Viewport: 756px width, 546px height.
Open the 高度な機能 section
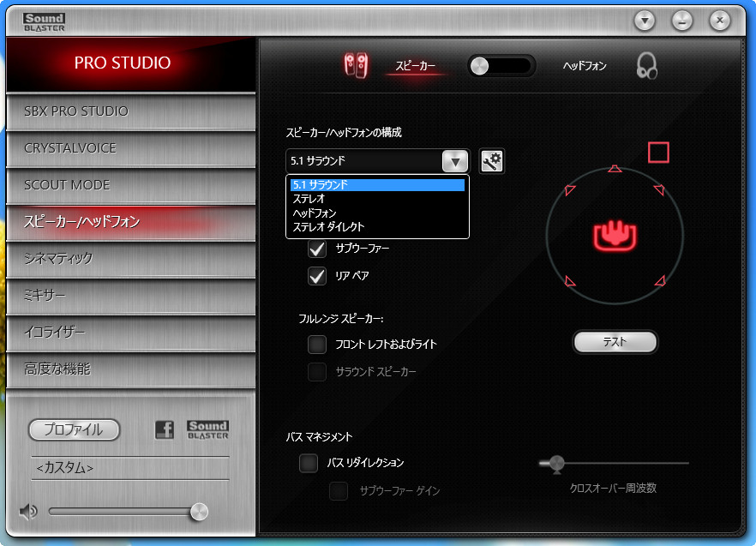130,369
